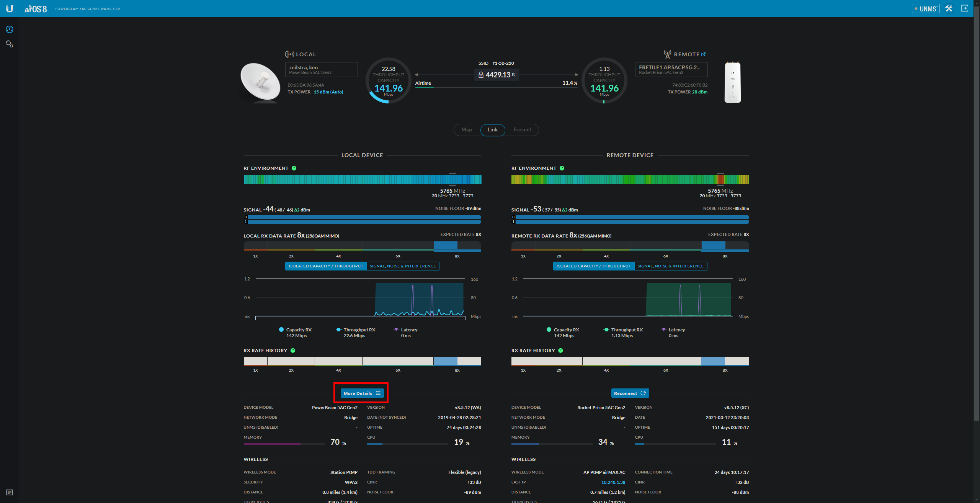The image size is (980, 503).
Task: Open remote device external link icon
Action: (703, 54)
